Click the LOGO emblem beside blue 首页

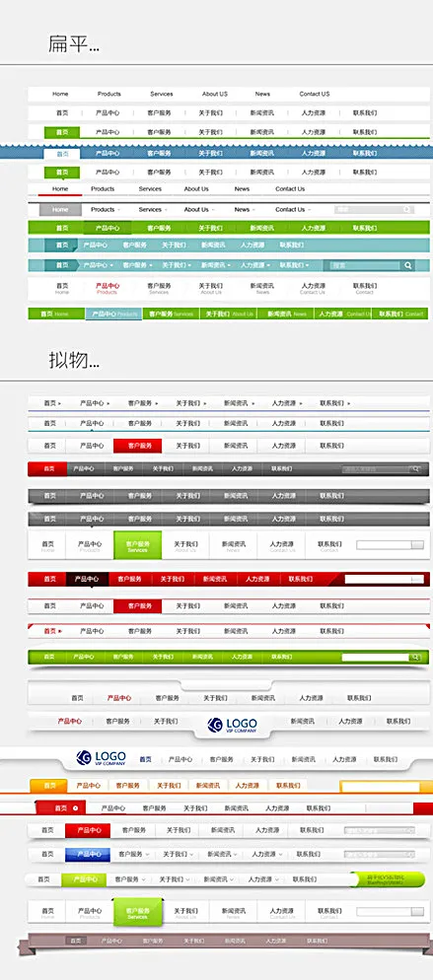pyautogui.click(x=101, y=758)
